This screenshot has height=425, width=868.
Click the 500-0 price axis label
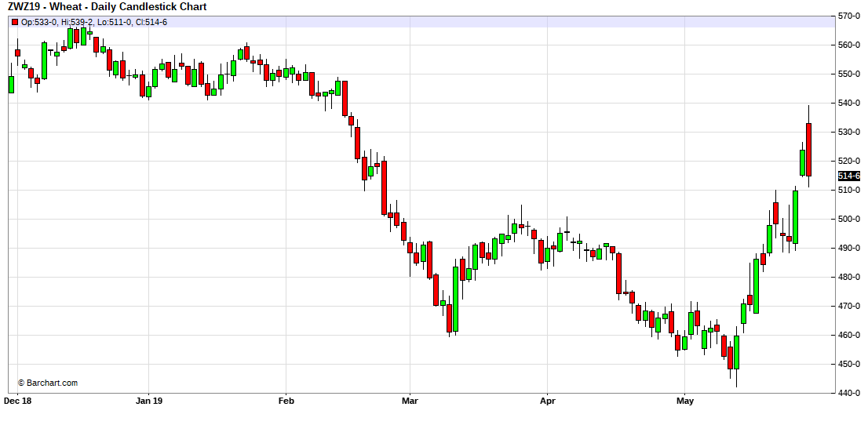point(850,219)
